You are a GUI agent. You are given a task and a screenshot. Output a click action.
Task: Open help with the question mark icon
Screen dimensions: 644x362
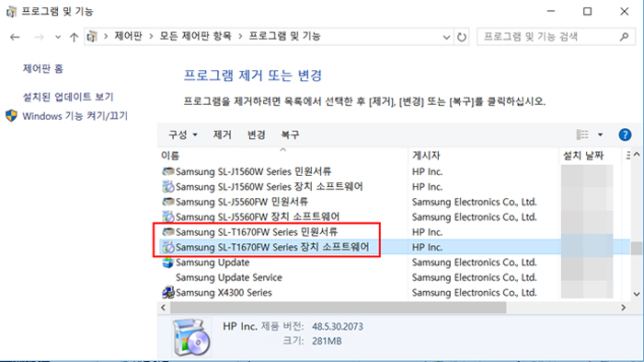625,134
